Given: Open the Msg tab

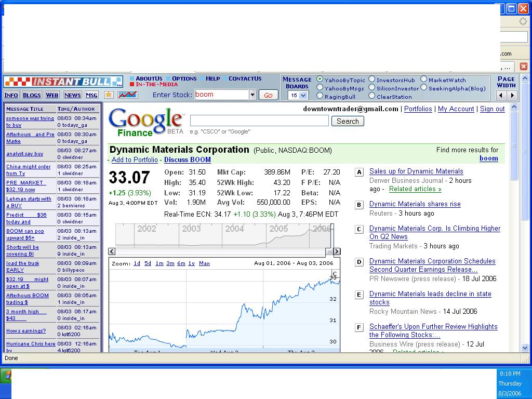Looking at the screenshot, I should (91, 95).
